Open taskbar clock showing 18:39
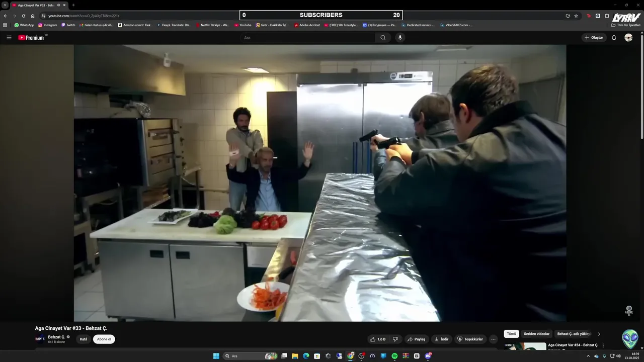Screen dimensions: 644x362 [x=631, y=356]
